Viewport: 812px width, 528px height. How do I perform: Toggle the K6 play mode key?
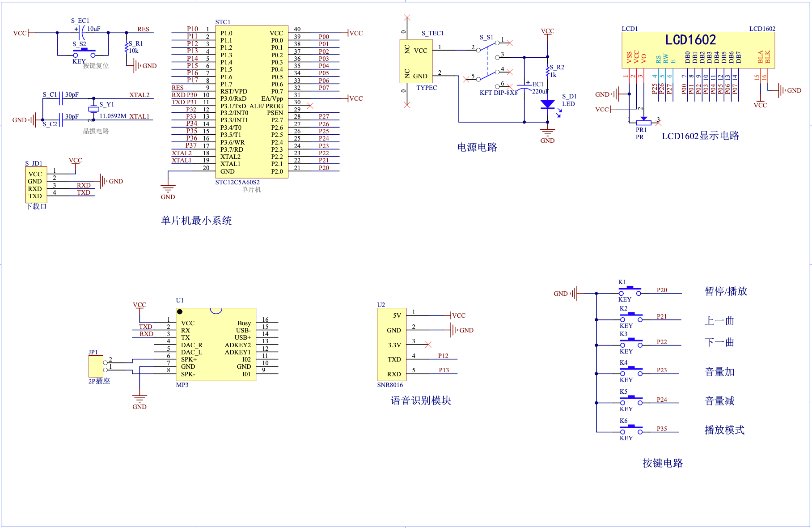[x=631, y=427]
